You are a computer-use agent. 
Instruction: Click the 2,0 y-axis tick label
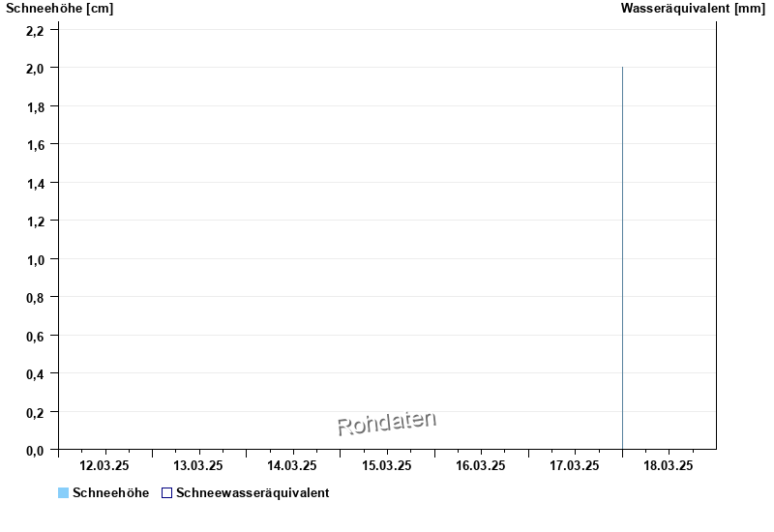pyautogui.click(x=35, y=69)
